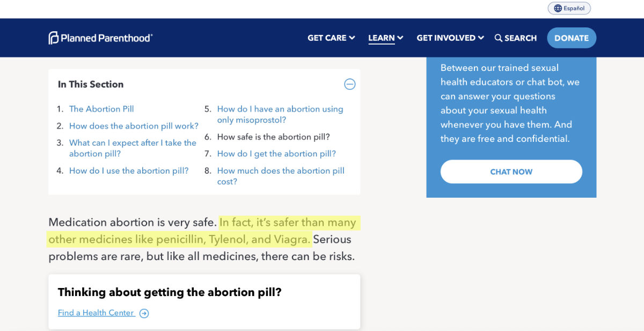
Task: Open How much does abortion pill cost
Action: [281, 176]
